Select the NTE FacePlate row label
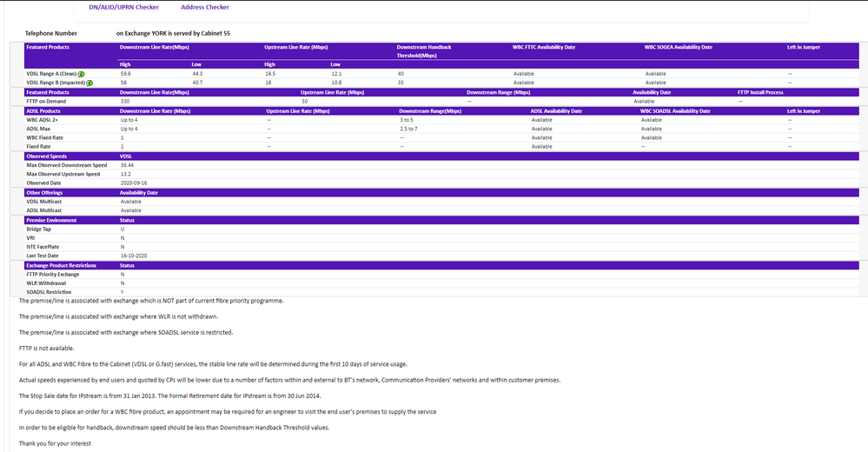868x452 pixels. tap(43, 247)
